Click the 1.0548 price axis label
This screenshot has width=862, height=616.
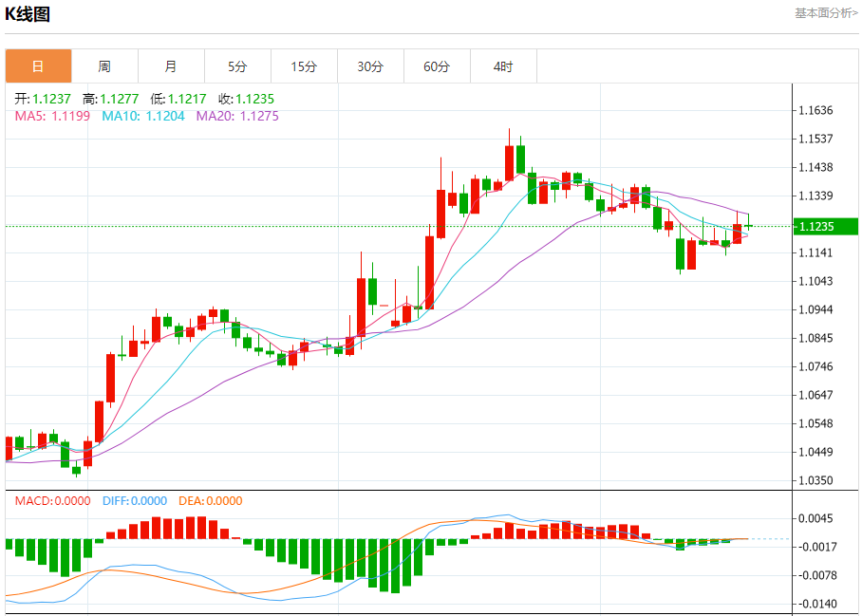coord(815,423)
